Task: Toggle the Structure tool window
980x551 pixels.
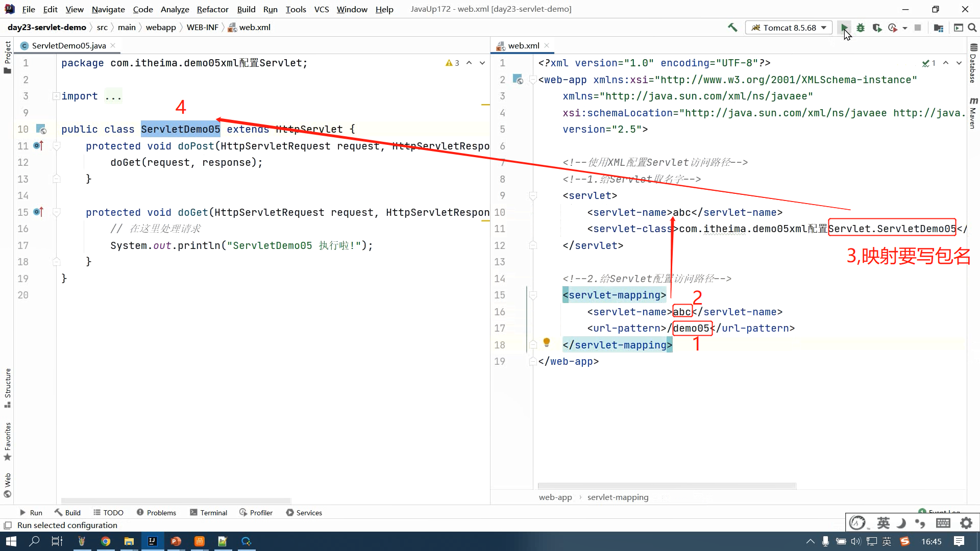Action: point(8,388)
